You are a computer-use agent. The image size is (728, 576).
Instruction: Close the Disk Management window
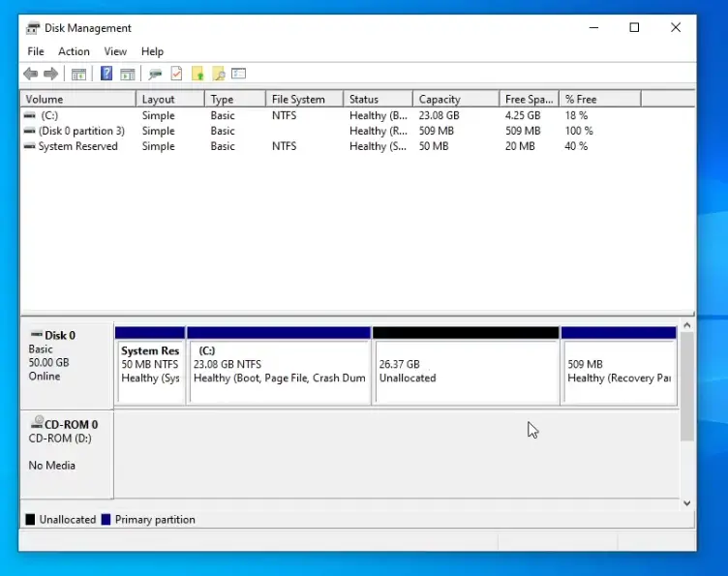pos(676,28)
